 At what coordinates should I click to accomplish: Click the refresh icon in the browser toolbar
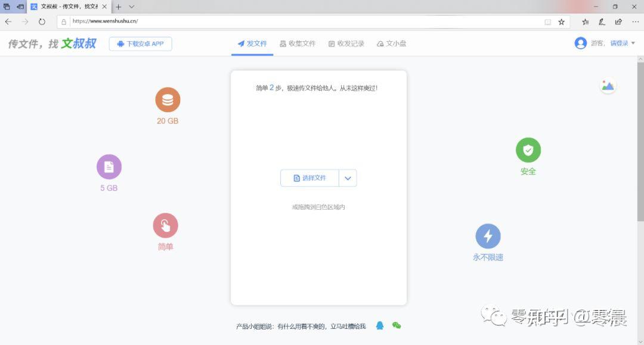pos(42,21)
